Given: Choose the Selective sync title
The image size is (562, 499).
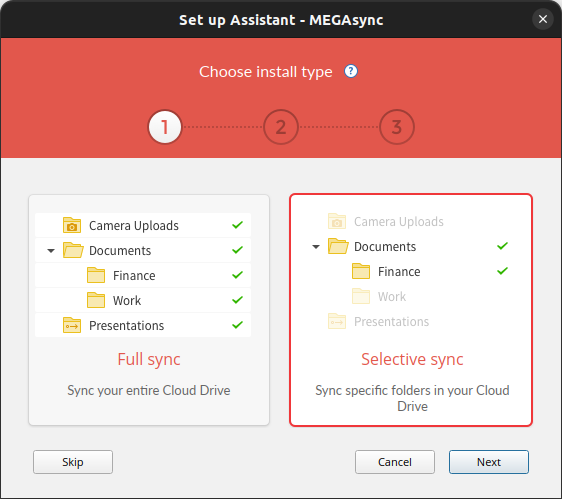Looking at the screenshot, I should coord(412,359).
